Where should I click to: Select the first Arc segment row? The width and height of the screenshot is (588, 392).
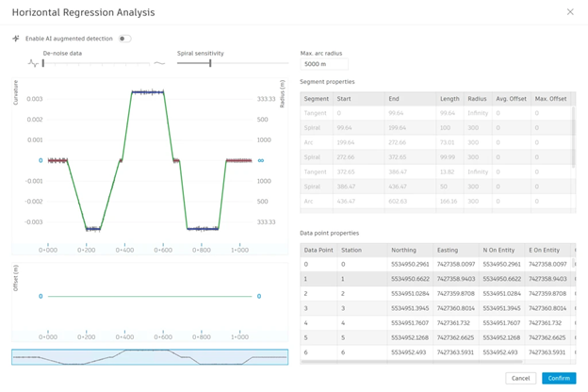pyautogui.click(x=435, y=142)
